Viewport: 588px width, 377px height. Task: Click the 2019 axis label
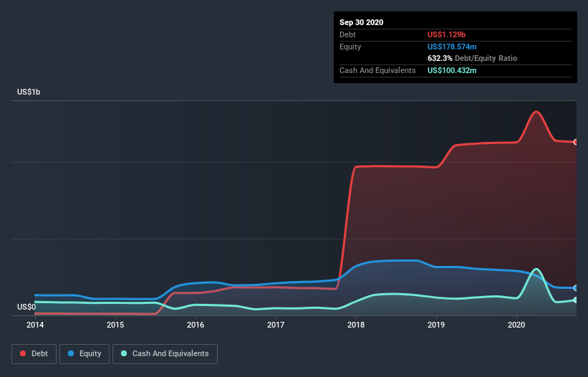coord(436,325)
